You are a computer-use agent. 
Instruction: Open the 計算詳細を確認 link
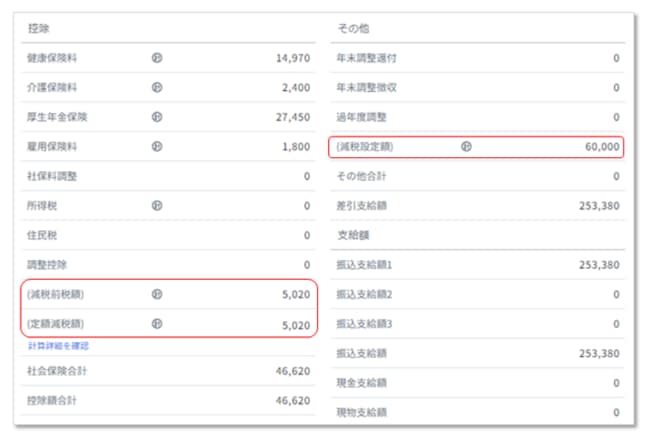pos(59,346)
